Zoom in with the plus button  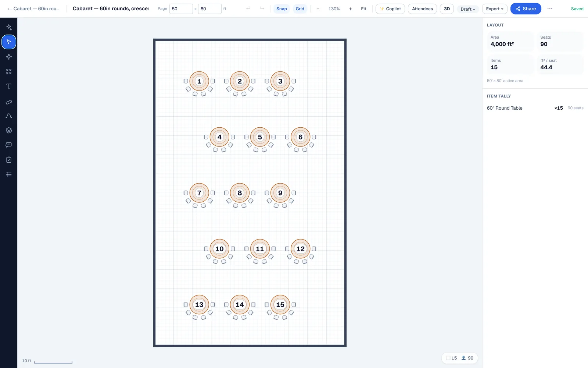(x=350, y=9)
